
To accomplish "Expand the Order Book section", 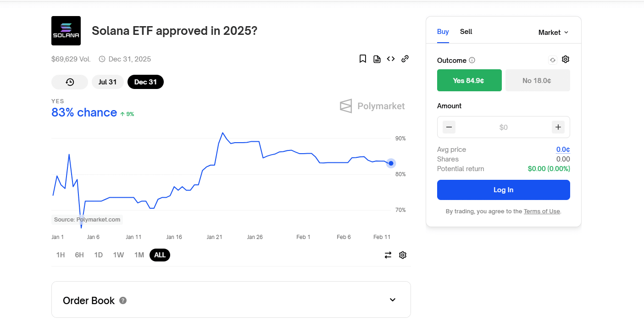I will [393, 300].
